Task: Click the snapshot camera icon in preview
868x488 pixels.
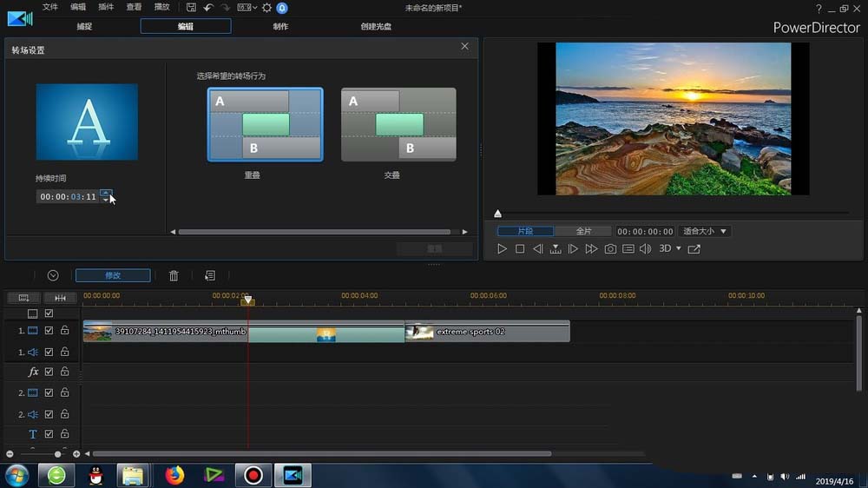Action: [610, 249]
